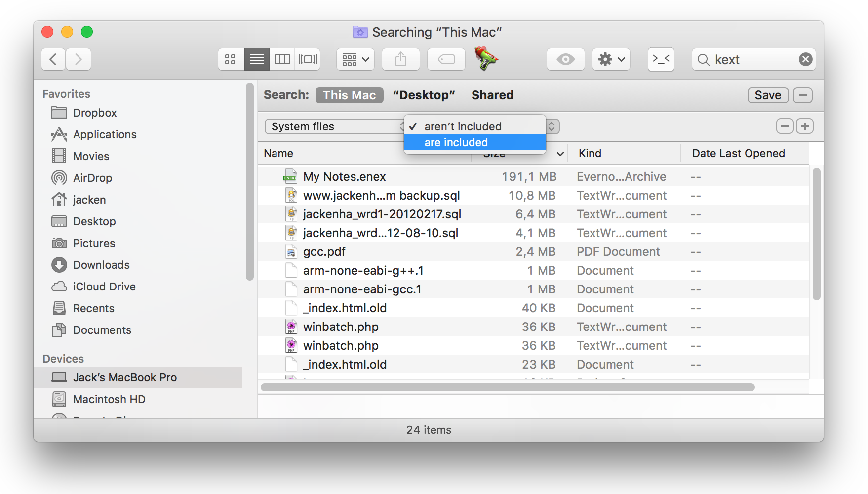Choose "are included" menu option

475,142
